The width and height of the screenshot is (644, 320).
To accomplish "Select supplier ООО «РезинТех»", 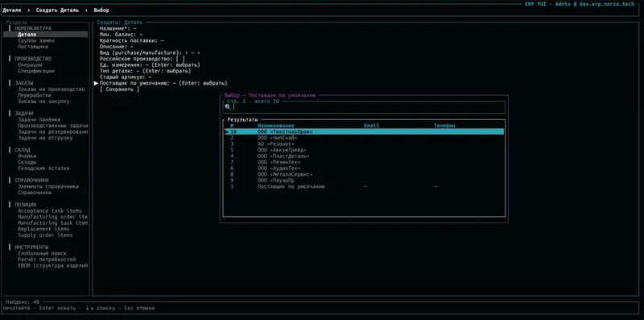I will (x=364, y=162).
